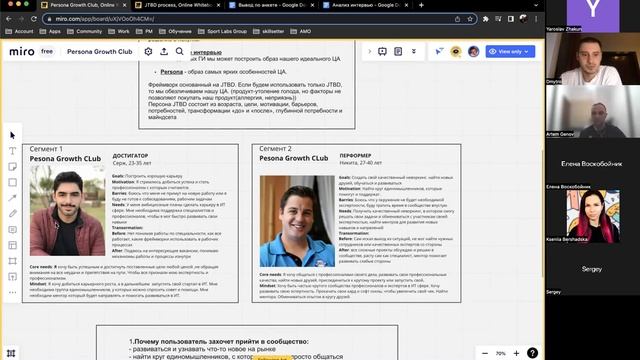Switch to JTBD process browser tab
The image size is (640, 360).
point(177,5)
